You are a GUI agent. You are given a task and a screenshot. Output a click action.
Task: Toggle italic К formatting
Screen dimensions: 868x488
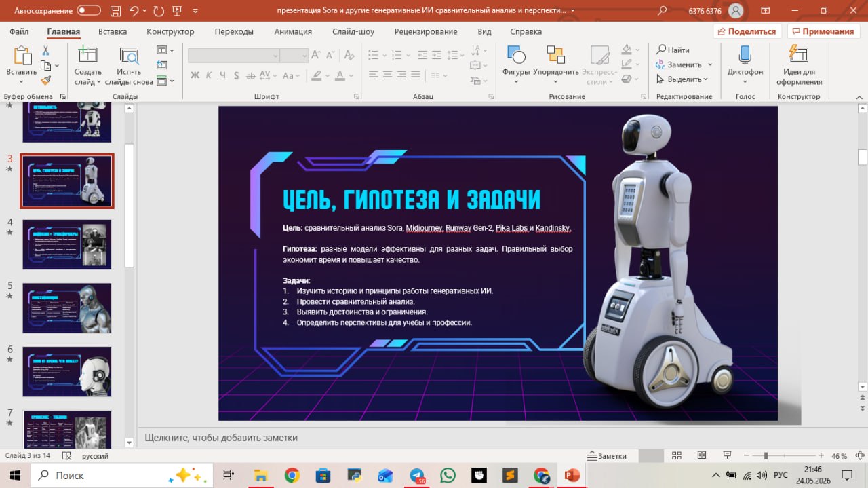pos(210,76)
